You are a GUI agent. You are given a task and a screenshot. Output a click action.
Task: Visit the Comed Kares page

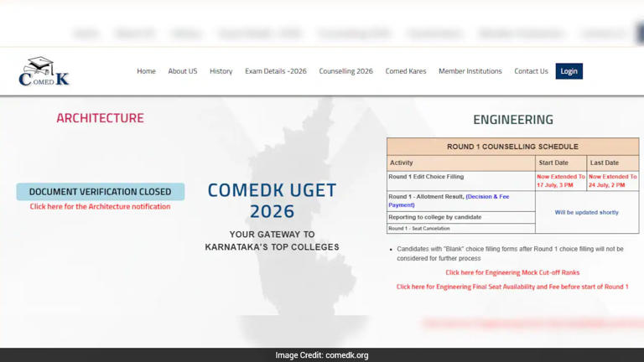[x=405, y=71]
